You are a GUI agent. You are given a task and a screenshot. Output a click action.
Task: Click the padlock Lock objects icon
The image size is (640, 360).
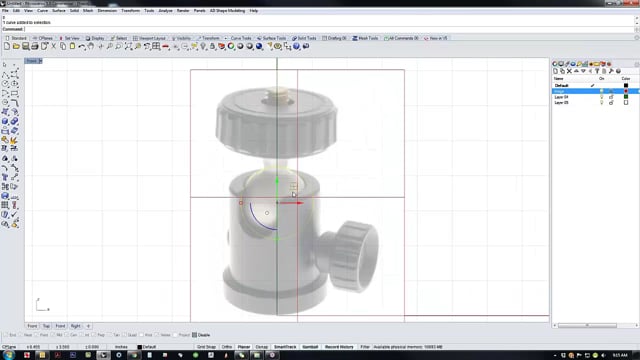click(x=212, y=47)
